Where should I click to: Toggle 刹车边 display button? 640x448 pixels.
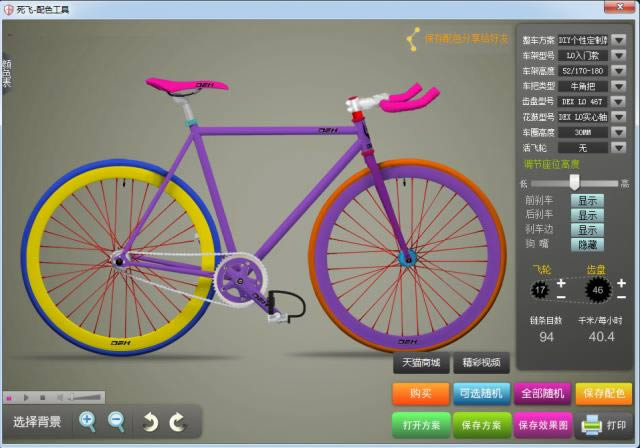pyautogui.click(x=587, y=230)
